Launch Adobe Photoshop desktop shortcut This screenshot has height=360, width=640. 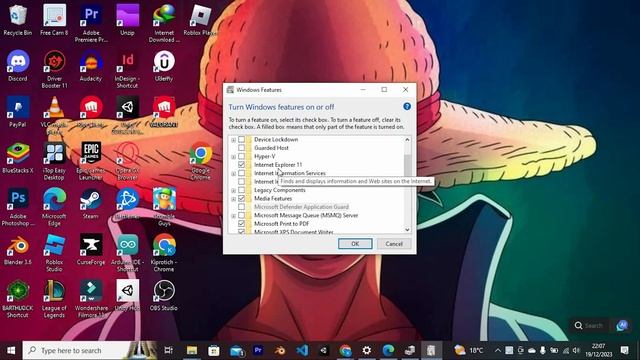(x=18, y=207)
